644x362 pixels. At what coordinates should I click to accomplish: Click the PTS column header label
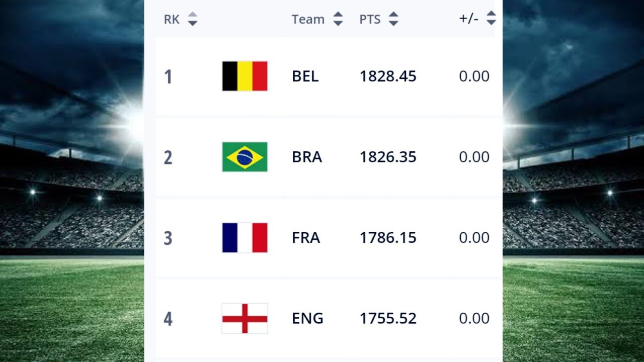tap(370, 20)
